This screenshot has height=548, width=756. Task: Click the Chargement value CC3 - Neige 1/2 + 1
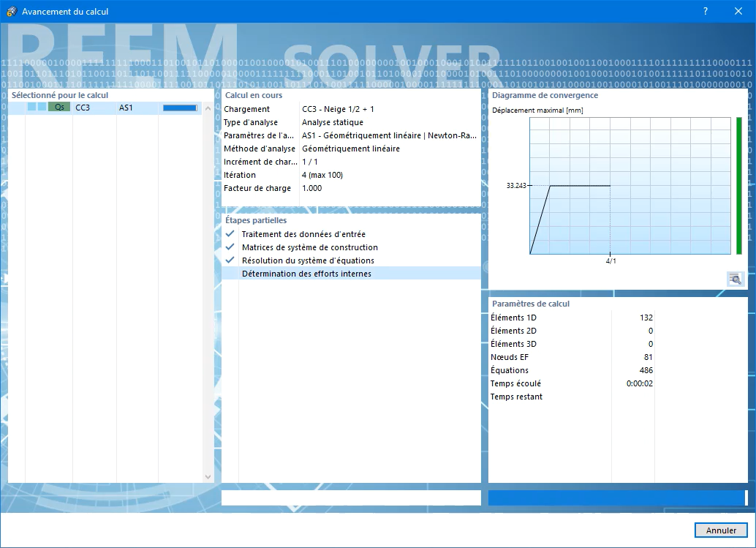338,109
